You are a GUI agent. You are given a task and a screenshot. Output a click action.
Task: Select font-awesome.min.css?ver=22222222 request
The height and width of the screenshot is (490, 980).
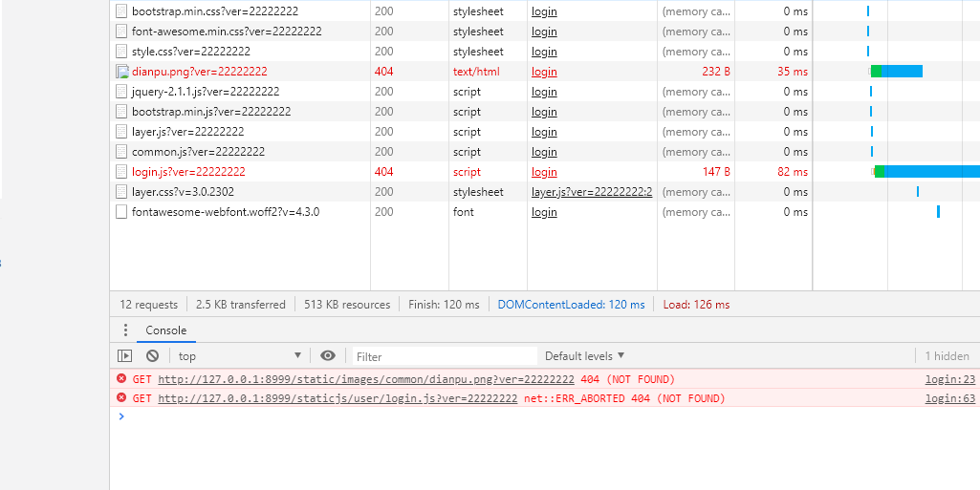[227, 32]
